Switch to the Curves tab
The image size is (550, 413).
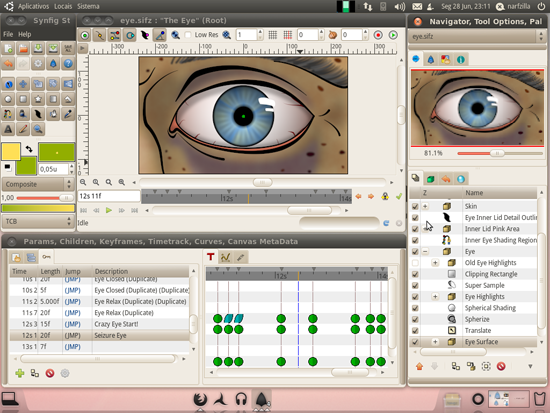[225, 257]
